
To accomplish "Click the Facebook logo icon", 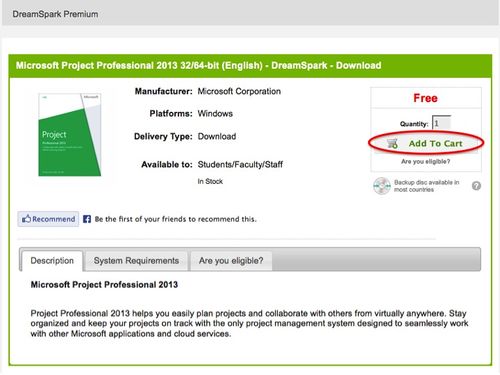I will (x=87, y=219).
